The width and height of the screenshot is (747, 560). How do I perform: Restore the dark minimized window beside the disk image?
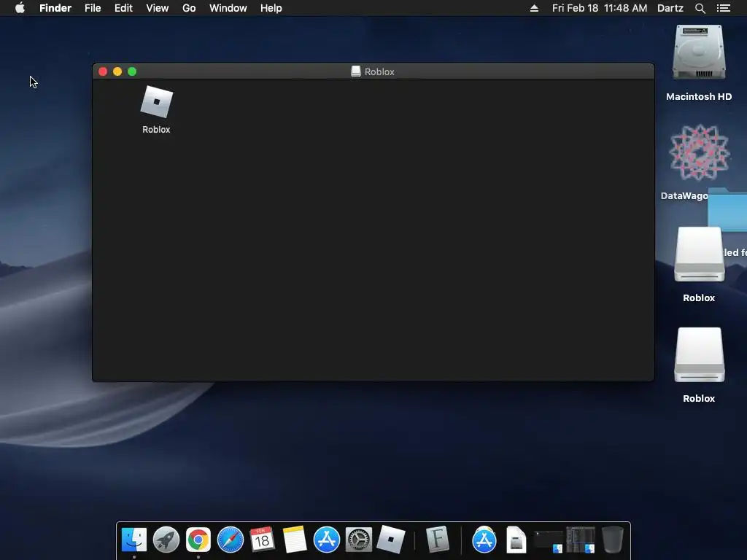[x=548, y=541]
